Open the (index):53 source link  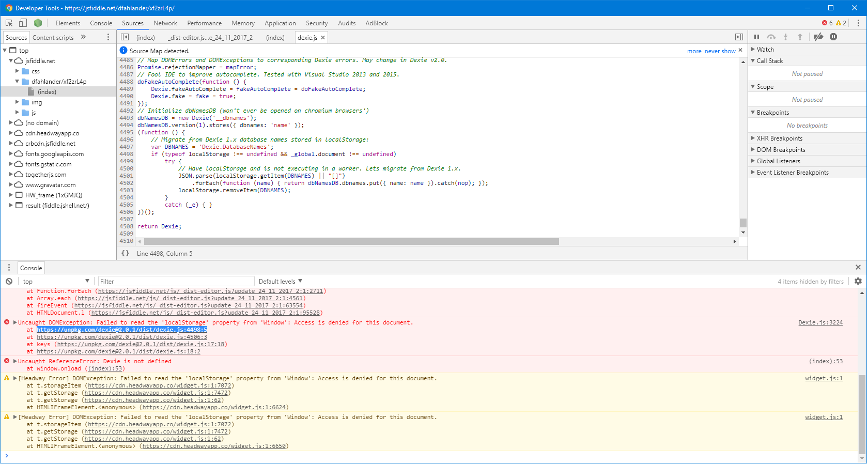[826, 361]
